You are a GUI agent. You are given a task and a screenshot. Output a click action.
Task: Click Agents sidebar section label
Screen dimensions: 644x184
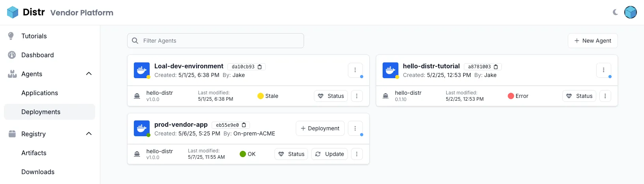[x=32, y=74]
